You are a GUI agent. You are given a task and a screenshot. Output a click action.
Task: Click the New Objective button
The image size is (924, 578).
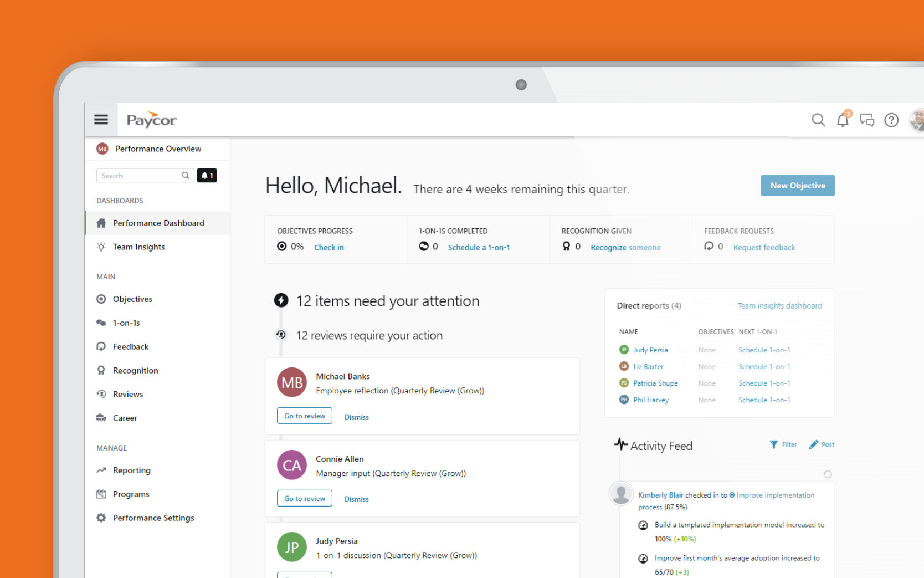click(798, 186)
